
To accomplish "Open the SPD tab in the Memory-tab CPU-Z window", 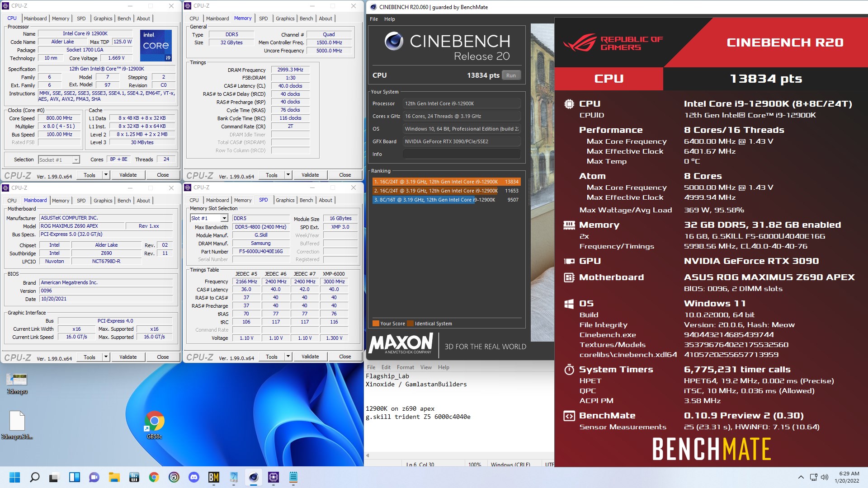I will coord(263,19).
